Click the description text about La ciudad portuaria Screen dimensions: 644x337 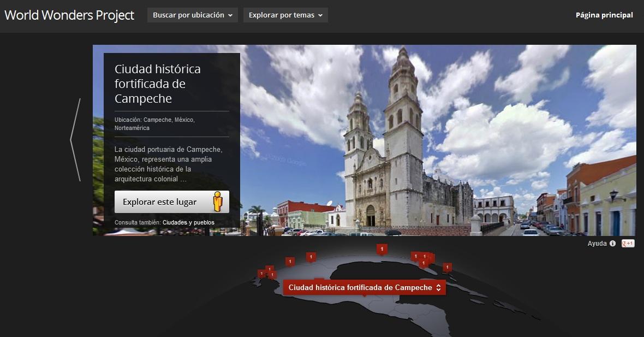(169, 164)
